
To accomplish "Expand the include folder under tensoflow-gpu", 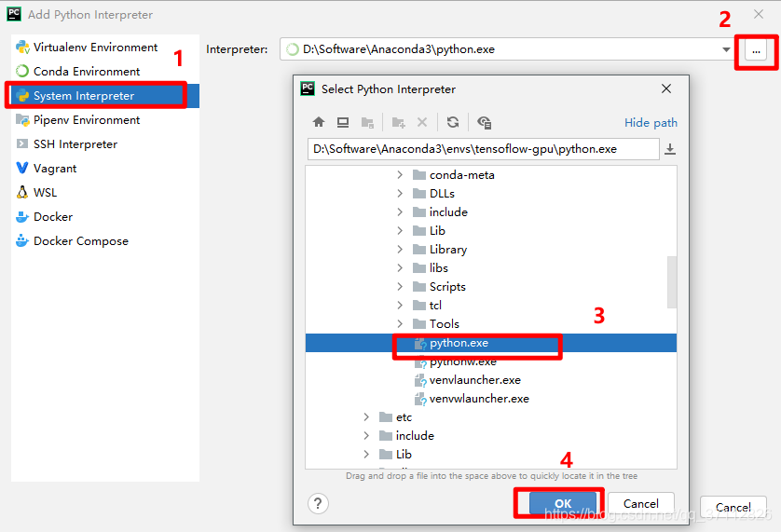I will 400,212.
